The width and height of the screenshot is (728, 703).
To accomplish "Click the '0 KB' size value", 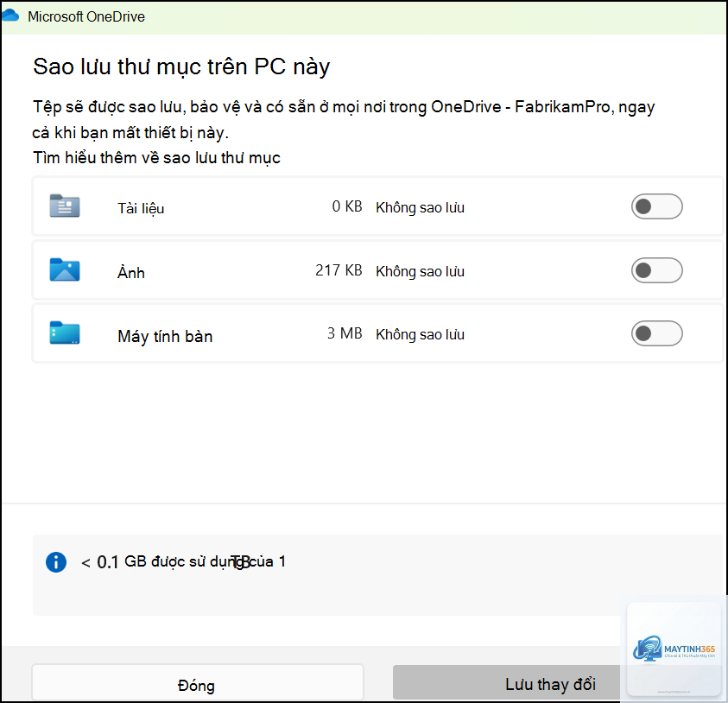I will pos(347,206).
